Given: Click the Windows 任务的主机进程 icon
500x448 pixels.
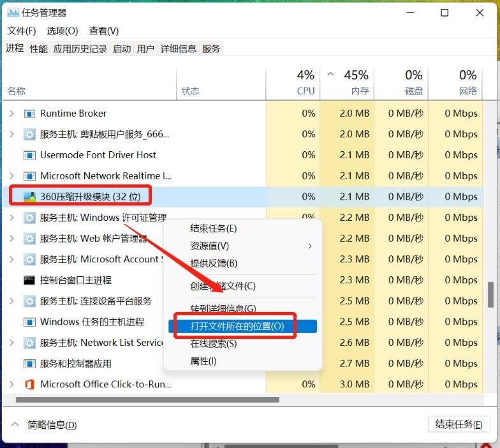Looking at the screenshot, I should click(29, 322).
